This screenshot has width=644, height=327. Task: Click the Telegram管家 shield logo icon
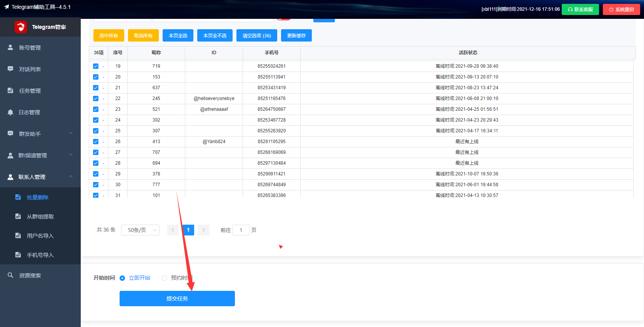pyautogui.click(x=20, y=27)
